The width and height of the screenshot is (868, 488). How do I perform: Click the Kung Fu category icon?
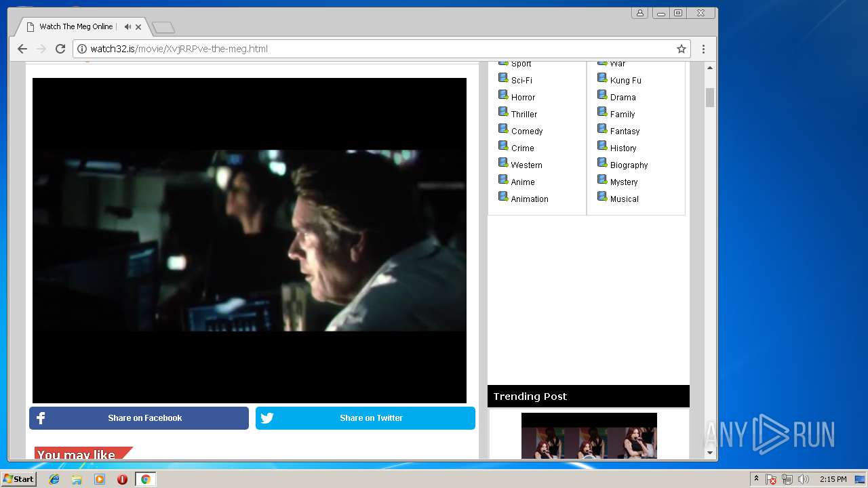click(602, 78)
